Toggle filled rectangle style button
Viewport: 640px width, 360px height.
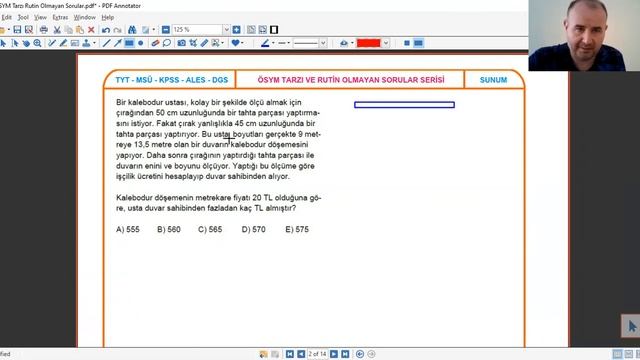coord(418,43)
